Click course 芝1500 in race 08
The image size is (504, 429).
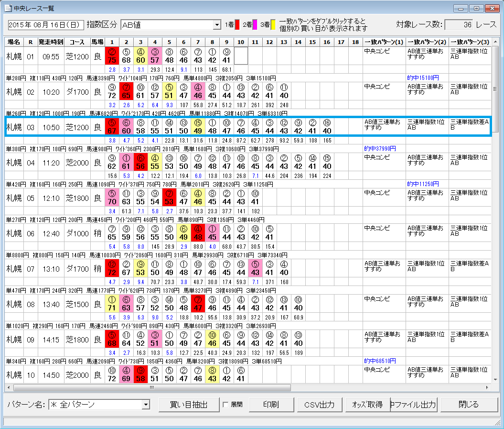click(77, 305)
